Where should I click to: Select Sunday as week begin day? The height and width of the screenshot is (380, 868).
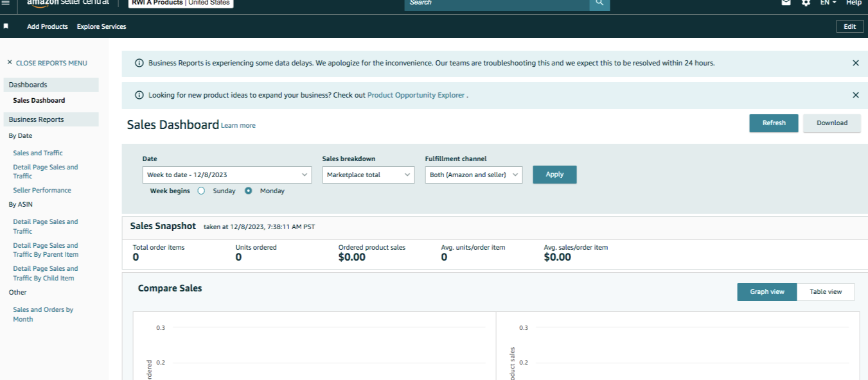[201, 191]
